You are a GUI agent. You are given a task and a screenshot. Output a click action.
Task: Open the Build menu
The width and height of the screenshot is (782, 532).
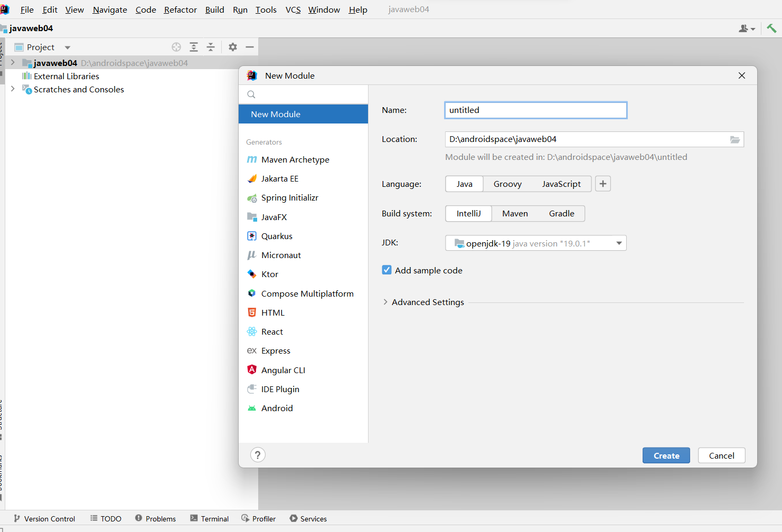point(215,9)
